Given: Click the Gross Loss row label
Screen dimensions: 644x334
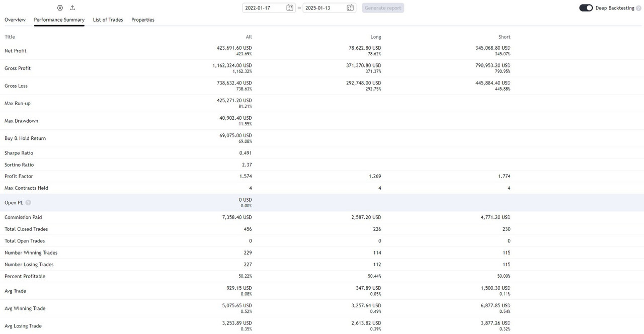Looking at the screenshot, I should coord(16,86).
